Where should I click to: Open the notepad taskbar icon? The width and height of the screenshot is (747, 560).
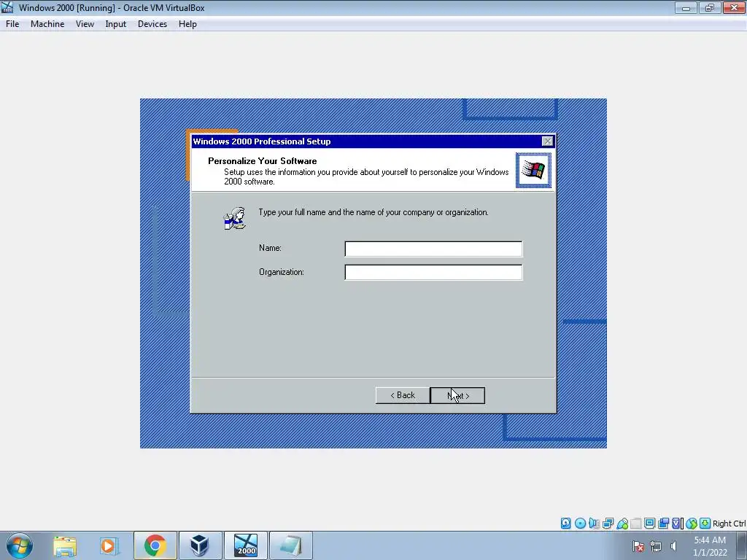tap(291, 545)
